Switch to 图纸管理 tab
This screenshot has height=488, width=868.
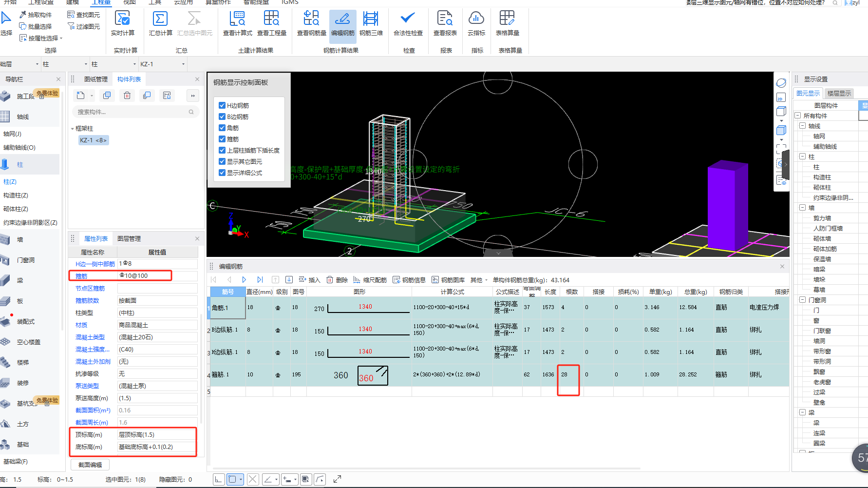[96, 79]
